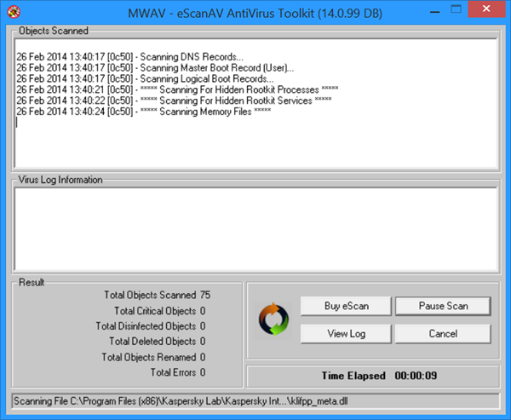
Task: Click the Time Elapsed 00:00:09 readout
Action: [x=379, y=376]
